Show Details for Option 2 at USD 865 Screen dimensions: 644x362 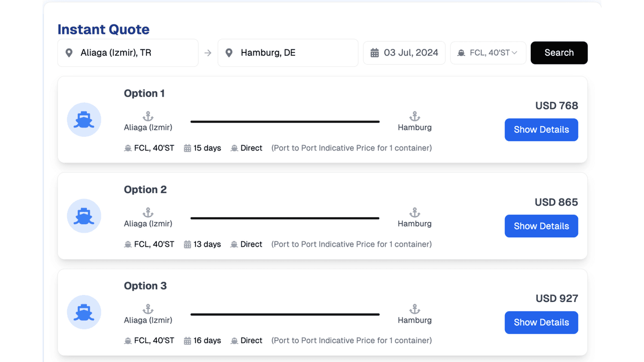point(541,226)
